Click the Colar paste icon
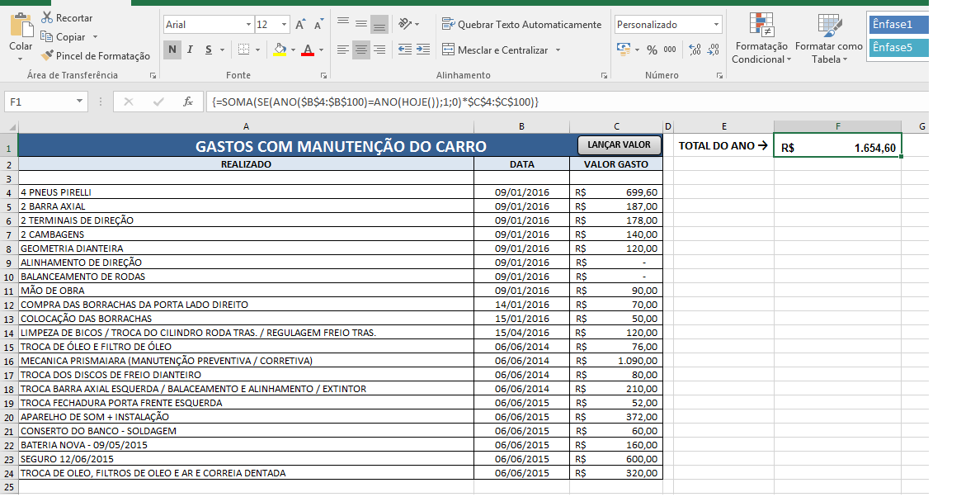 pos(22,26)
